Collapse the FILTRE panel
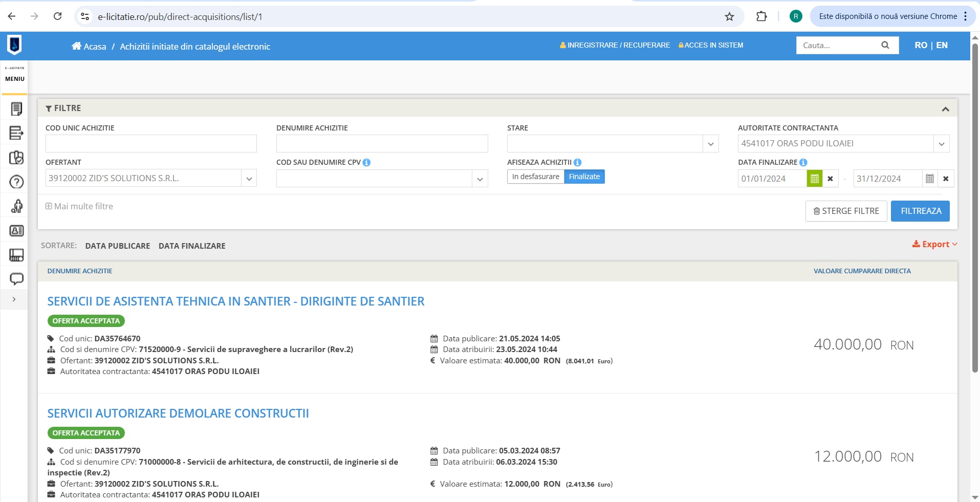Screen dimensions: 980x502 tap(945, 108)
